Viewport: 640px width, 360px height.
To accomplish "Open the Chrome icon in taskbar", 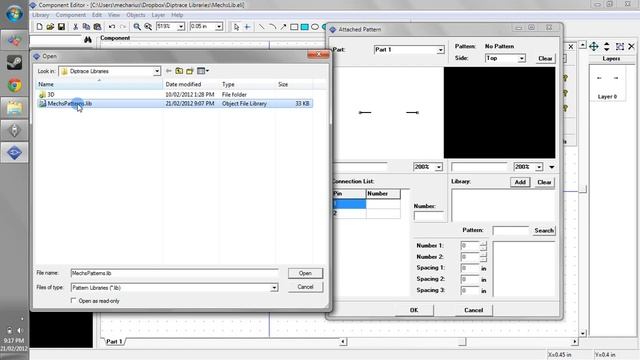I will point(14,85).
